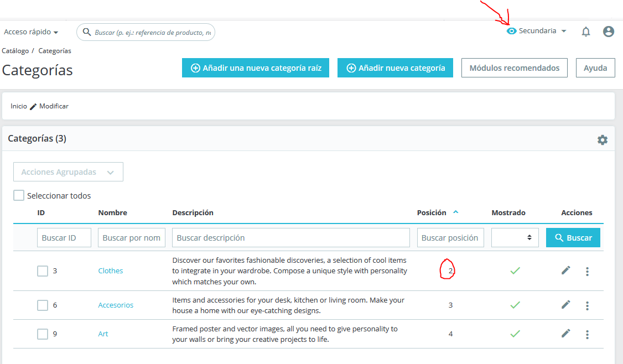Click the eye icon next to Secundaria
Viewport: 623px width, 364px height.
point(511,31)
